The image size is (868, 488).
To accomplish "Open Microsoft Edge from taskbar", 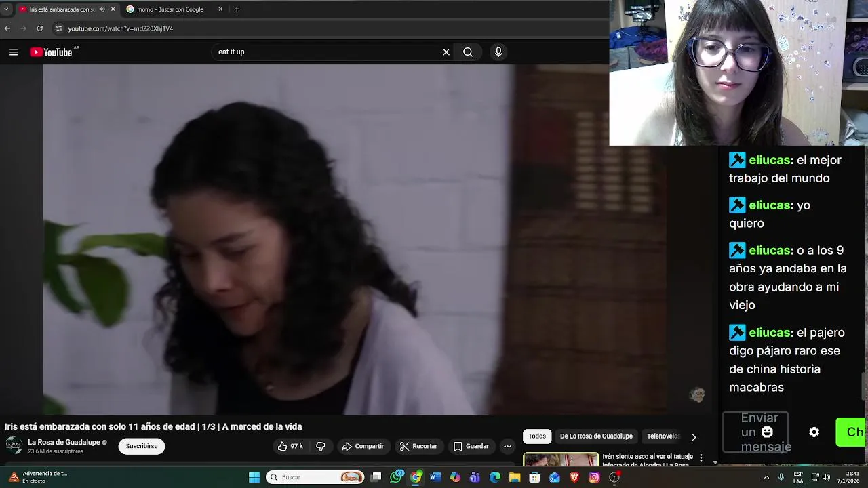I will [495, 477].
